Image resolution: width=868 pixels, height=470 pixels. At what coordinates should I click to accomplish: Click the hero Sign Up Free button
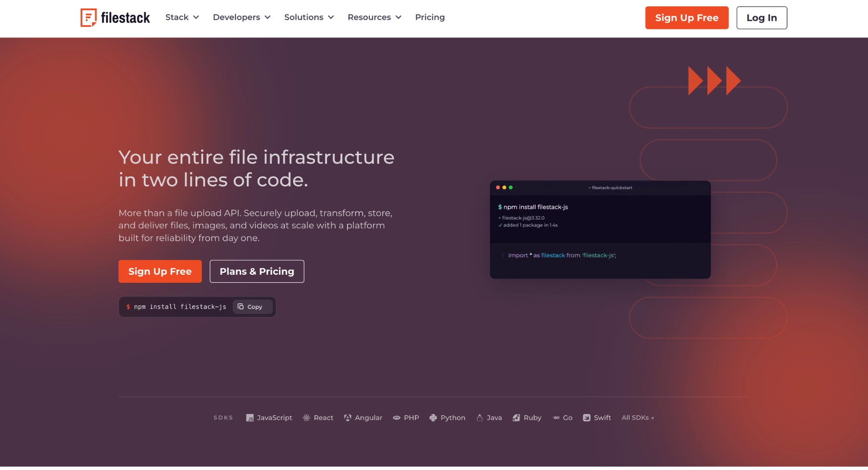pos(160,271)
